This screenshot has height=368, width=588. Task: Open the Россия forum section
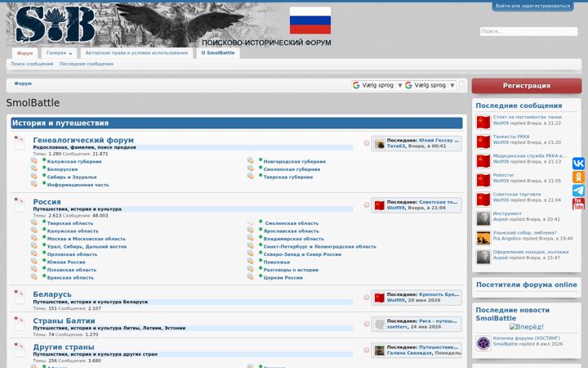[47, 202]
